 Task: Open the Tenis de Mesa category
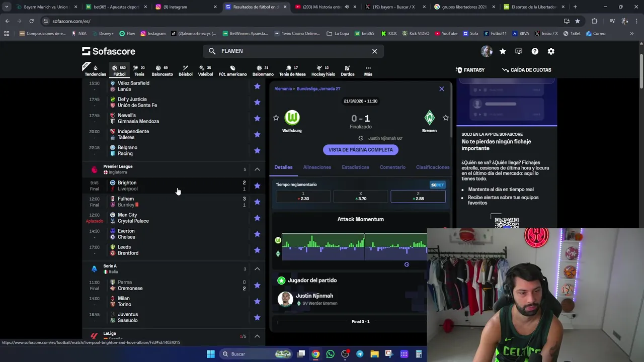292,70
